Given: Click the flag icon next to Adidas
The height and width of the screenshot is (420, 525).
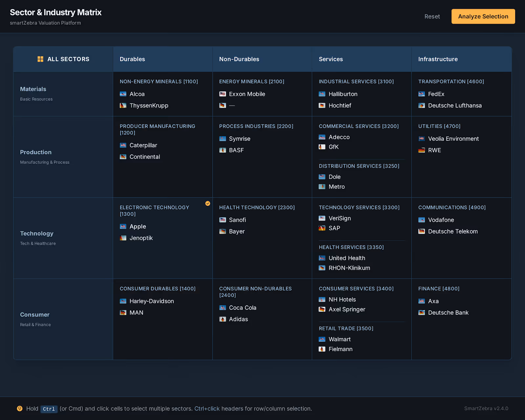Looking at the screenshot, I should pyautogui.click(x=222, y=319).
